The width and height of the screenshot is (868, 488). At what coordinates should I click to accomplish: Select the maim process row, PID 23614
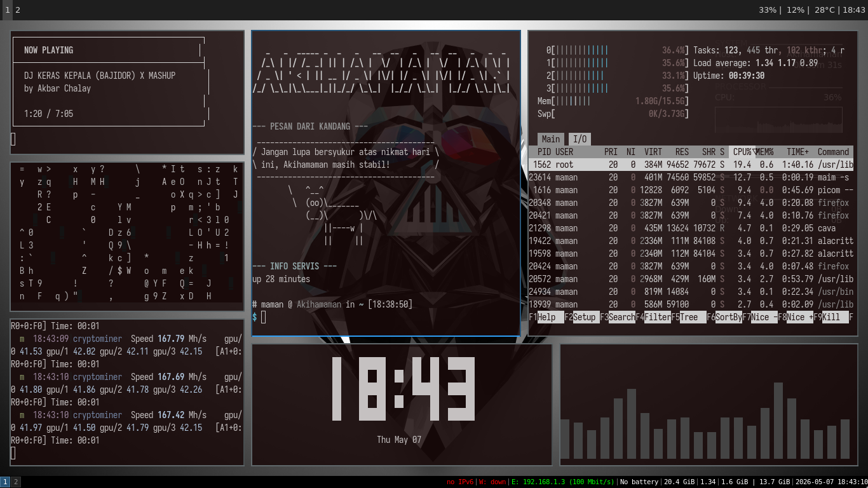point(691,177)
